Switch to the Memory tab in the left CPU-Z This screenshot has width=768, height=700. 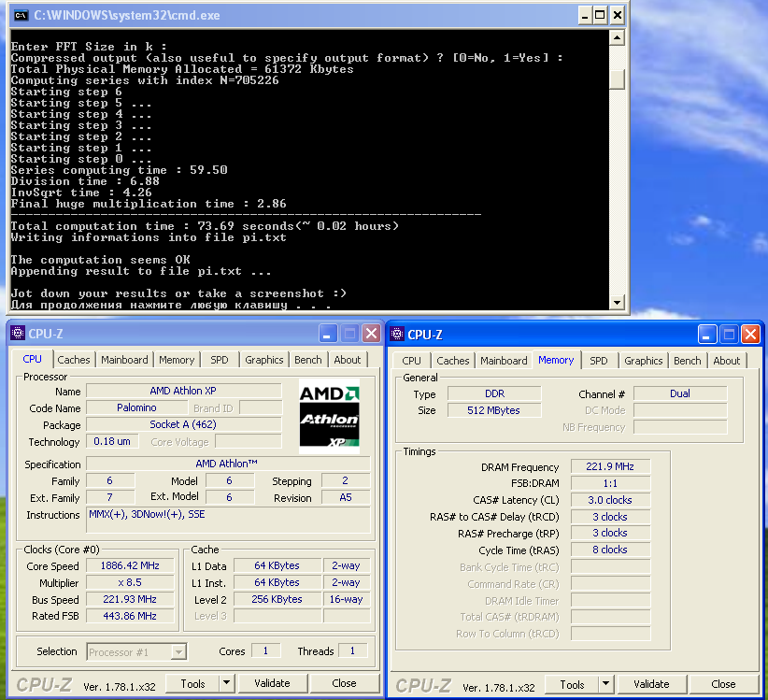177,360
